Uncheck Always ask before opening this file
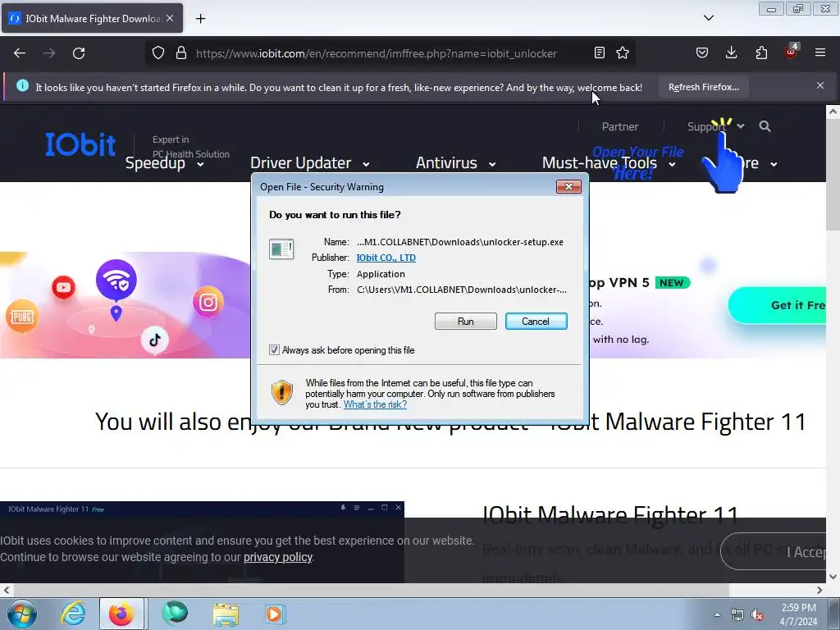840x630 pixels. tap(274, 350)
